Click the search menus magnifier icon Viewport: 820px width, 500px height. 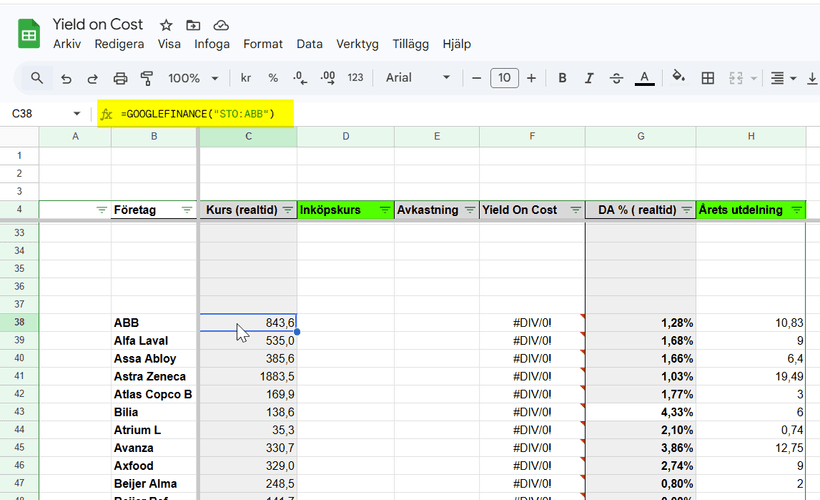[37, 78]
